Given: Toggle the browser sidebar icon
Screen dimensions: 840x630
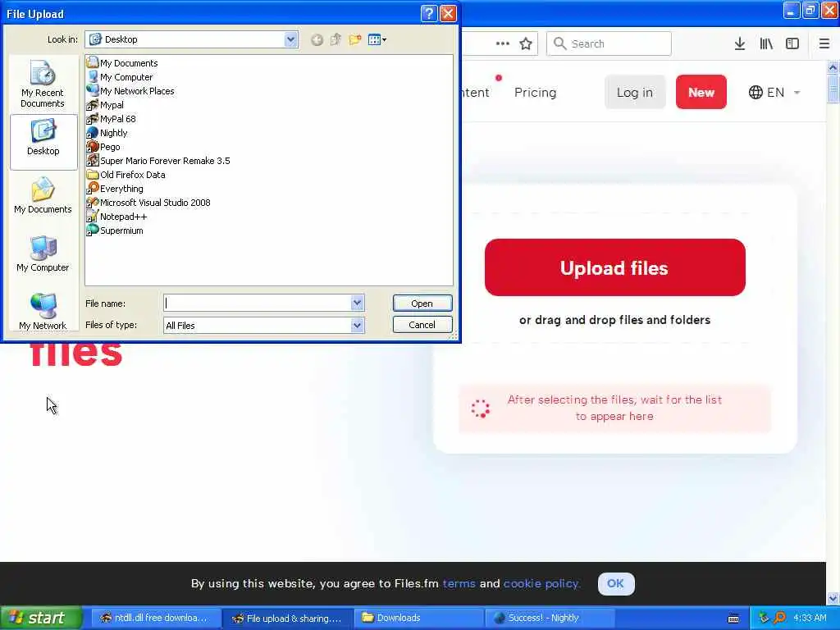Looking at the screenshot, I should point(792,43).
